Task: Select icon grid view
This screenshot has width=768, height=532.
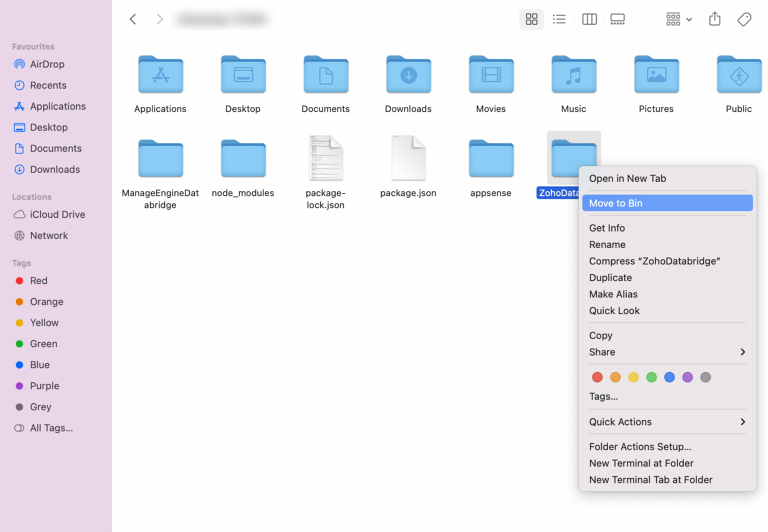Action: pos(531,19)
